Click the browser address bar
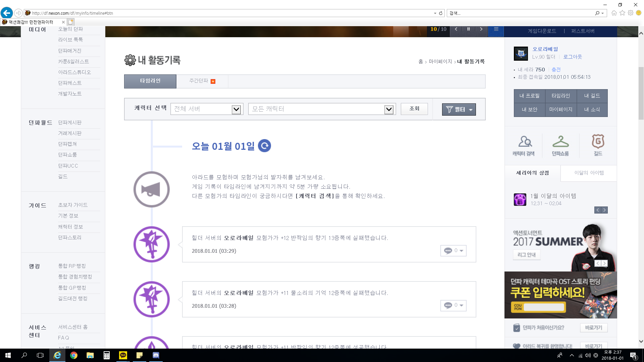 pos(231,13)
